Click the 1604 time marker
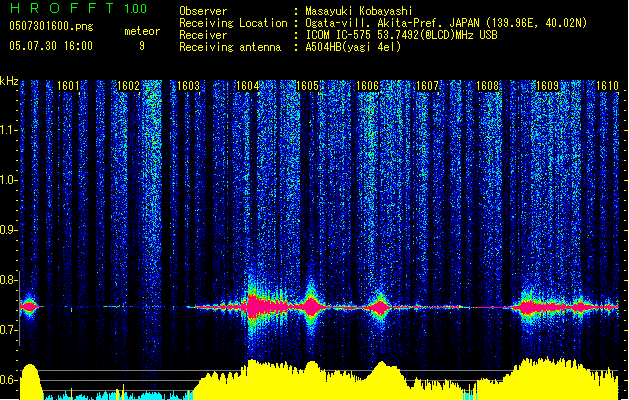629x400 pixels. click(x=248, y=87)
